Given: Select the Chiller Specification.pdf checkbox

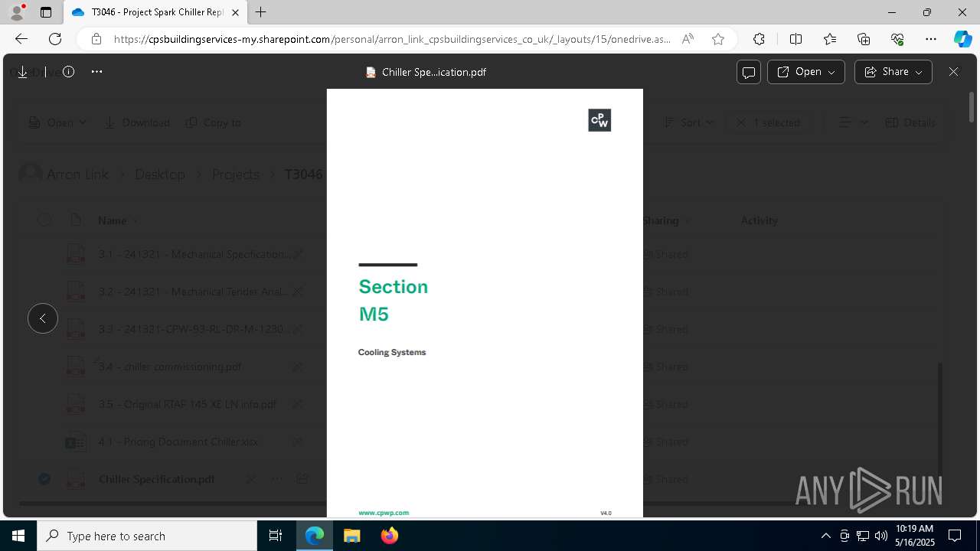Looking at the screenshot, I should (44, 479).
